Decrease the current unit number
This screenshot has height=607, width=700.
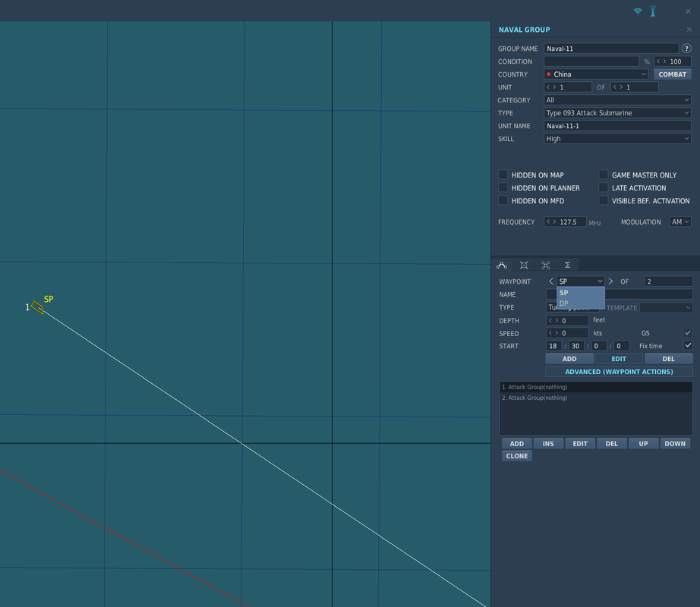click(x=548, y=87)
